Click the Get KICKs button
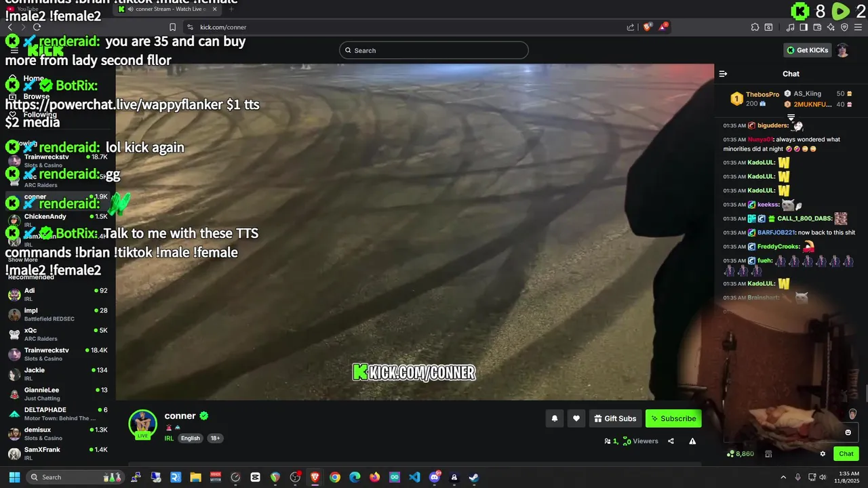This screenshot has height=488, width=868. pos(808,50)
